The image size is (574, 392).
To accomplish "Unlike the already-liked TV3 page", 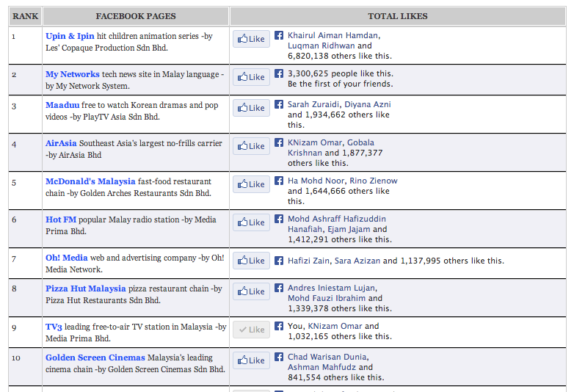I will pyautogui.click(x=251, y=330).
